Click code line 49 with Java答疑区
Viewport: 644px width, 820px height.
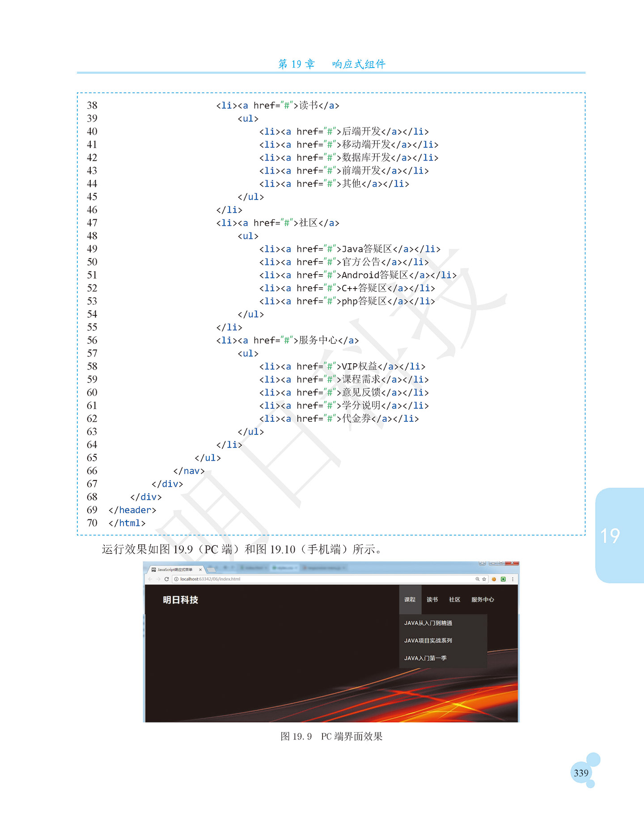(x=350, y=249)
